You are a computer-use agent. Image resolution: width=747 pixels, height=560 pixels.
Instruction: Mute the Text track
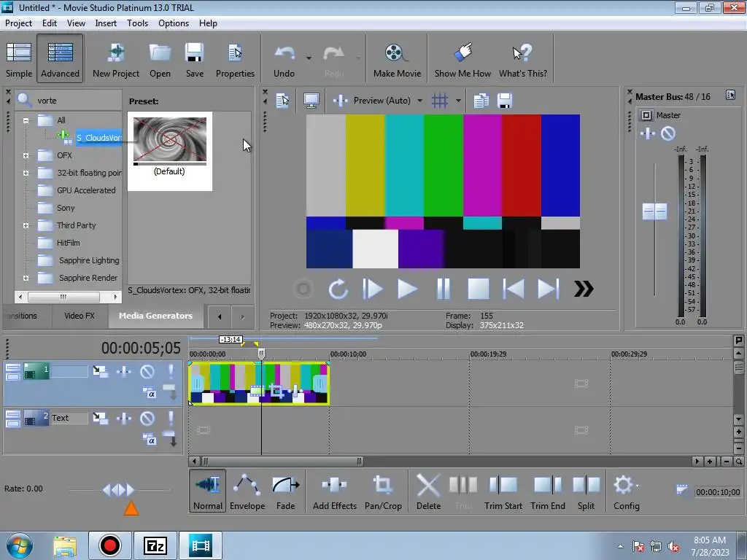pos(147,418)
